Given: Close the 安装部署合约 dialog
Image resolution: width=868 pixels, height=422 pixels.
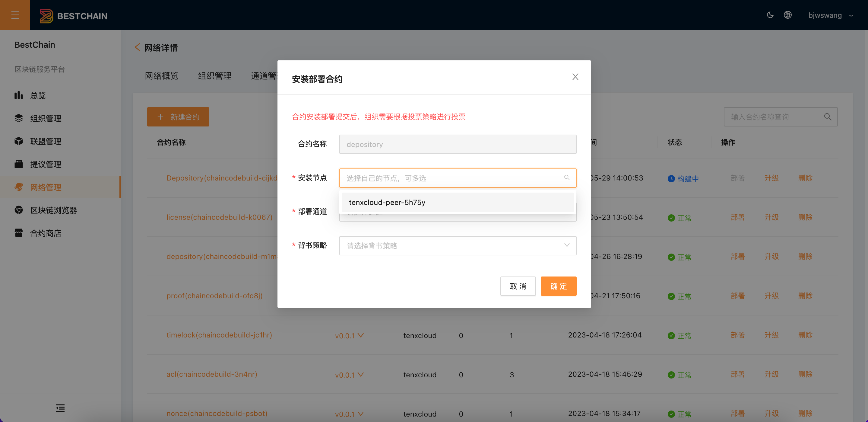Looking at the screenshot, I should click(575, 77).
